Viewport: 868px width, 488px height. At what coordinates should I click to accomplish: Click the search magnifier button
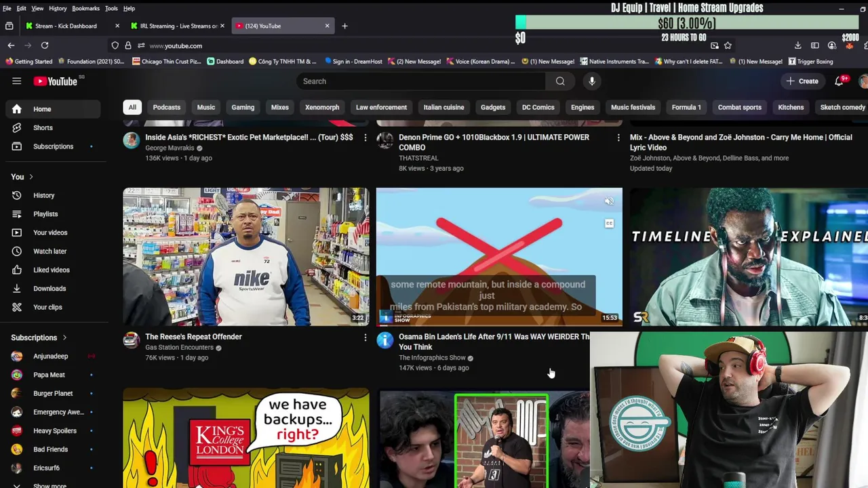coord(560,81)
